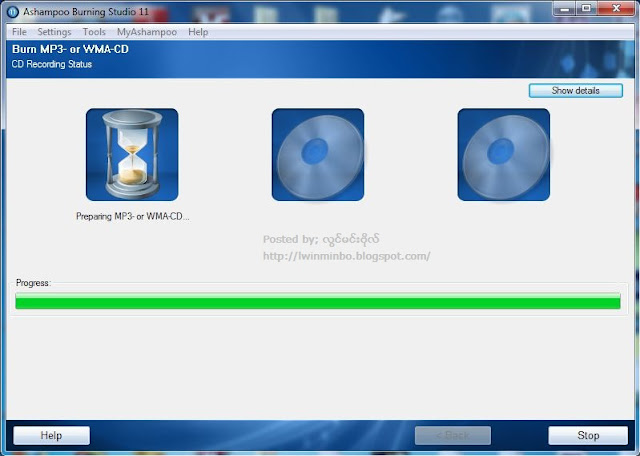640x456 pixels.
Task: Click the 'Progress:' label
Action: click(x=33, y=283)
